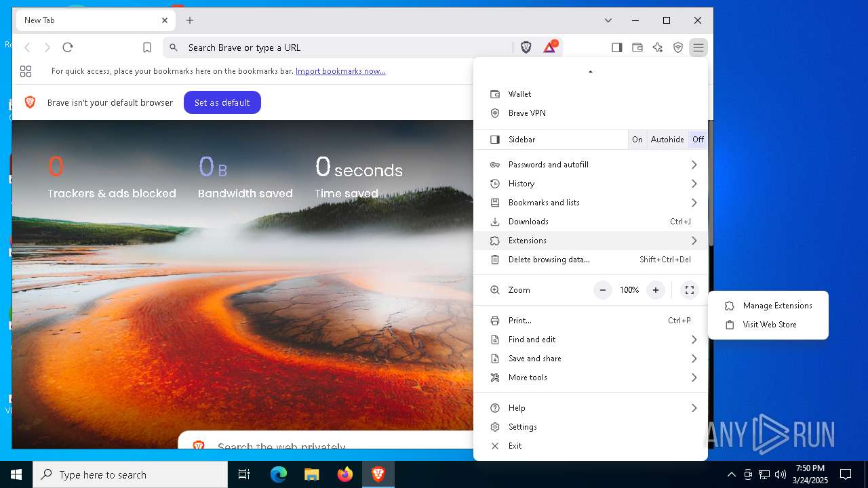This screenshot has height=488, width=868.
Task: Expand More tools submenu
Action: (x=590, y=378)
